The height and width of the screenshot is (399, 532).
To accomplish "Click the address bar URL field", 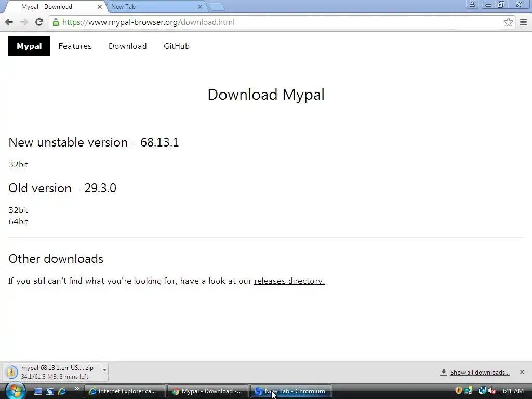I will click(x=282, y=22).
